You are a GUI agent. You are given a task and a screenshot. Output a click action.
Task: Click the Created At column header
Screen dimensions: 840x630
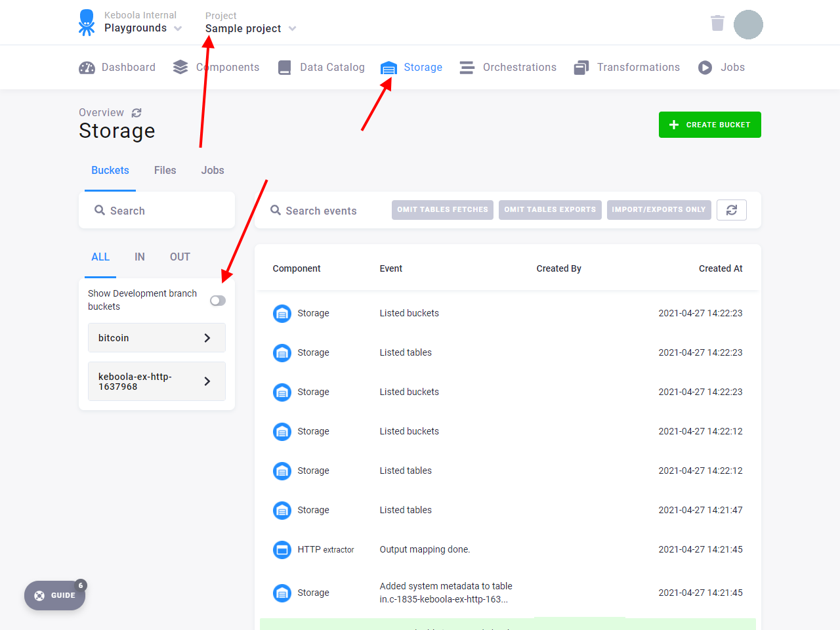pyautogui.click(x=721, y=268)
